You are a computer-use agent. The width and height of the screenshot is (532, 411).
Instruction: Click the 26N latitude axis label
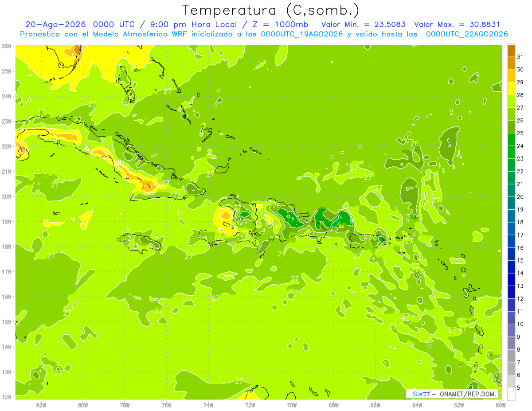[7, 46]
